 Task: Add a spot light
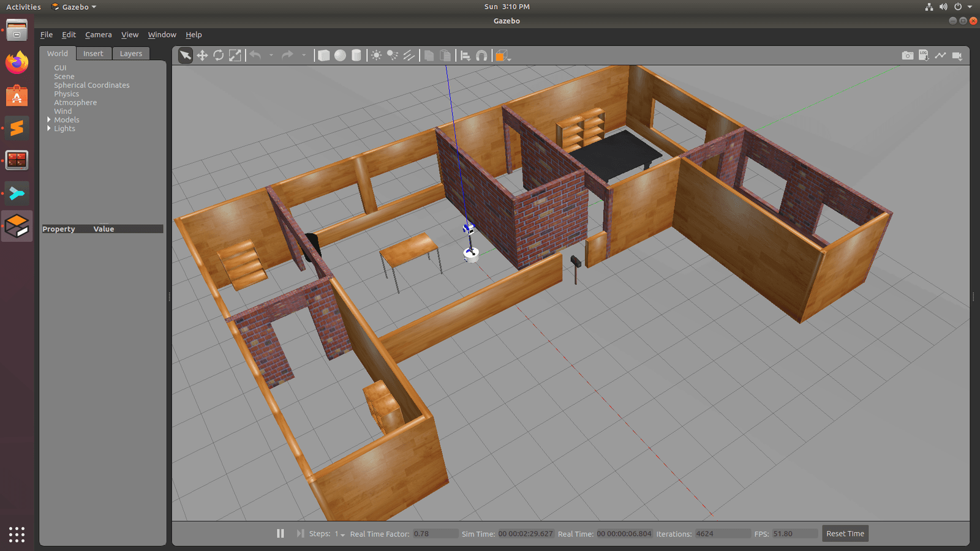pos(393,56)
